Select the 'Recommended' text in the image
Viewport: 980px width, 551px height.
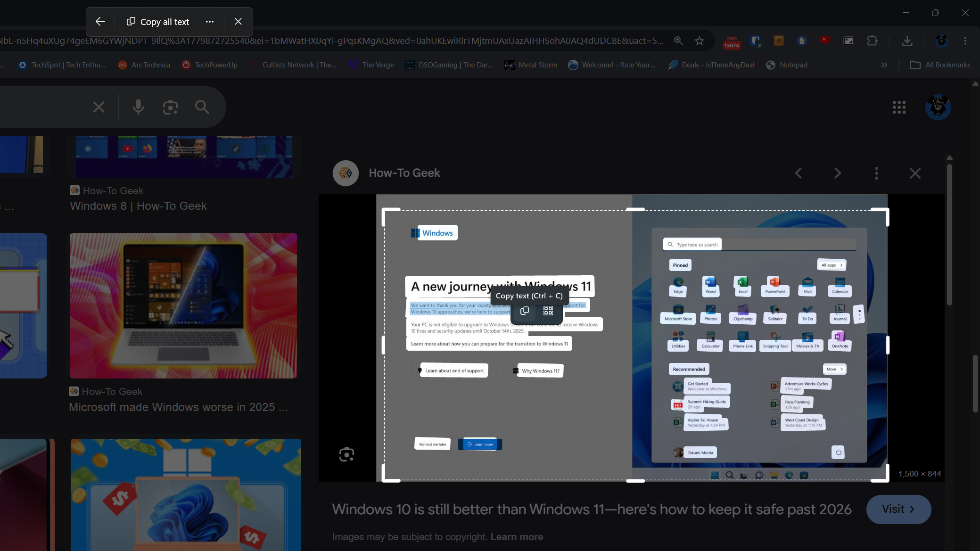[x=689, y=369]
